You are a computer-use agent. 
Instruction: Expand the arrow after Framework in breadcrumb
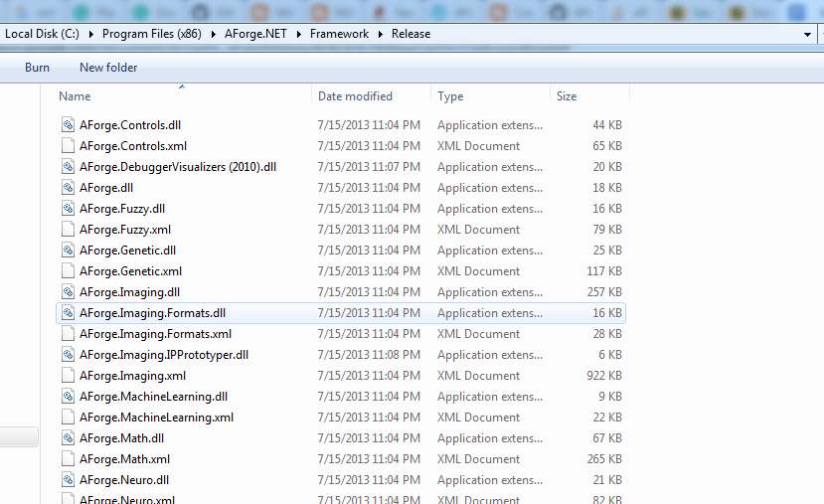click(381, 34)
